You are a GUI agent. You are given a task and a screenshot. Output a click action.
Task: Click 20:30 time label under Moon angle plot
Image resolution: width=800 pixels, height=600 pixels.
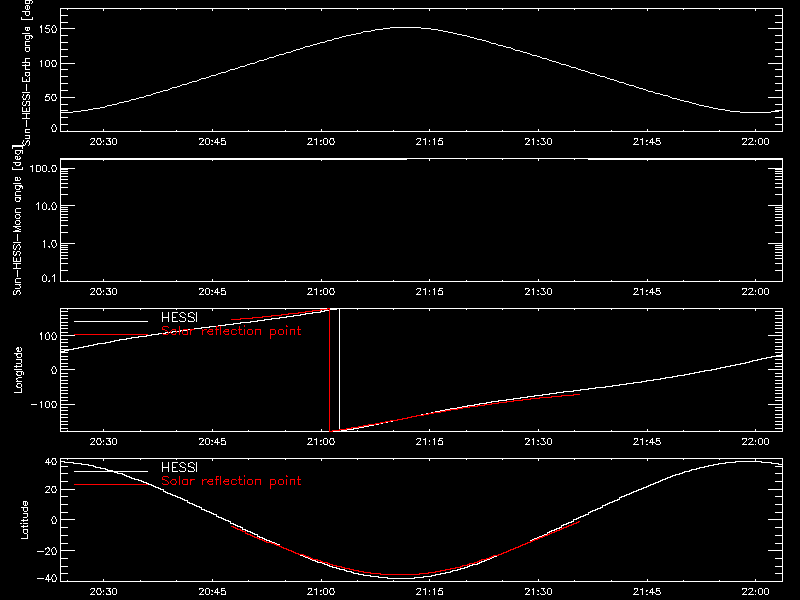point(104,292)
